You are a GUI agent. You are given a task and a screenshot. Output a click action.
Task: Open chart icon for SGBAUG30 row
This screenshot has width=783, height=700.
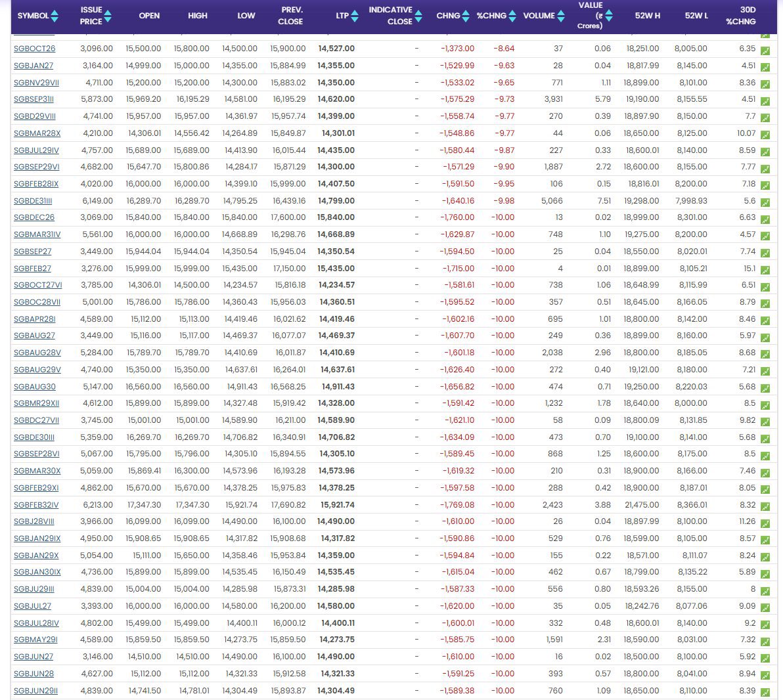coord(765,389)
